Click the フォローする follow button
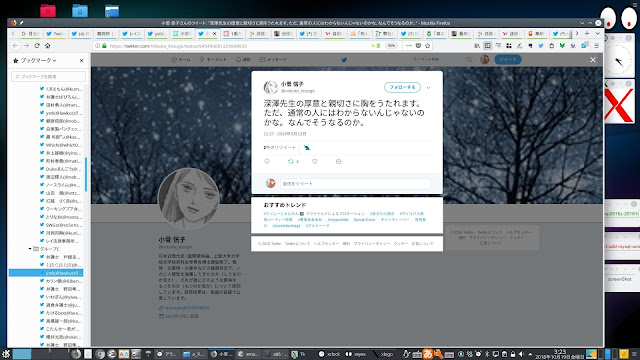The width and height of the screenshot is (640, 360). tap(402, 87)
